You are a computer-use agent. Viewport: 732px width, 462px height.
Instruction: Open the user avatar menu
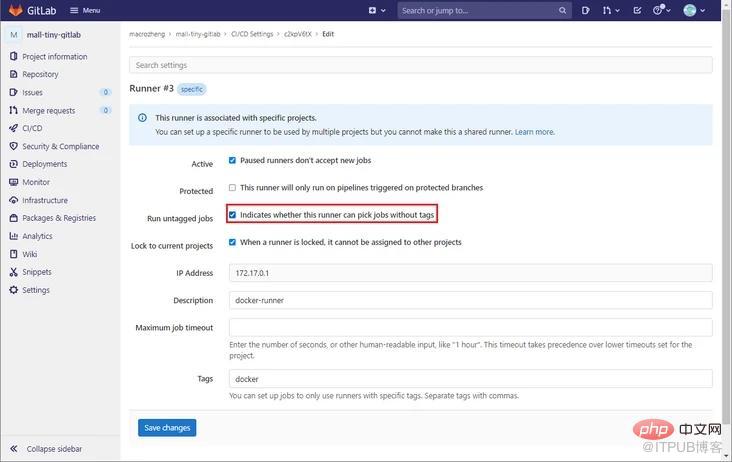click(x=690, y=10)
